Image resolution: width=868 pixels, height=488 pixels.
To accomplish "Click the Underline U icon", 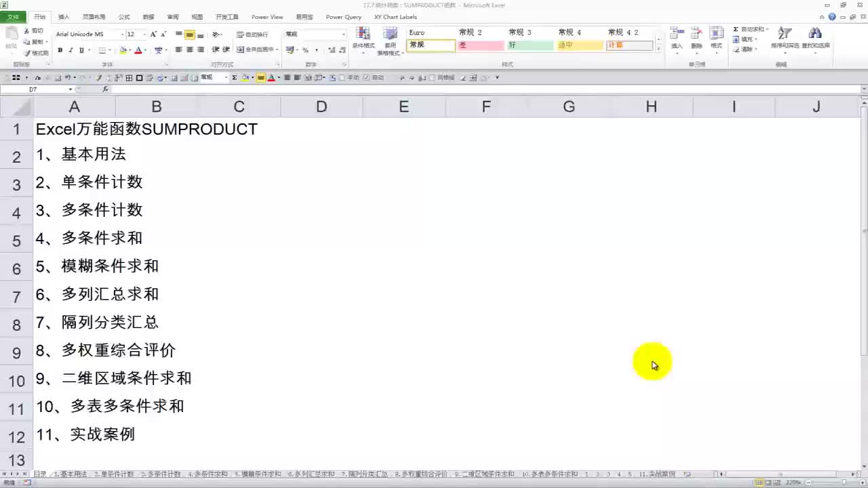I will 81,50.
